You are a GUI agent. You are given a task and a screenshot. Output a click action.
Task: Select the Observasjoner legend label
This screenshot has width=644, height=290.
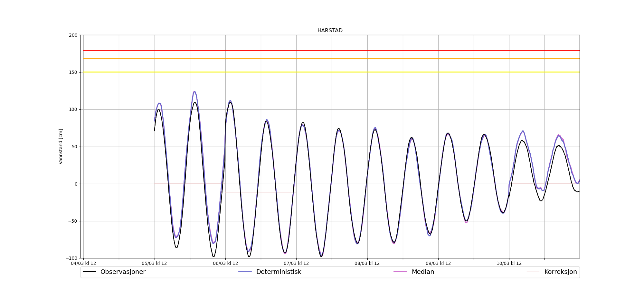(x=123, y=272)
